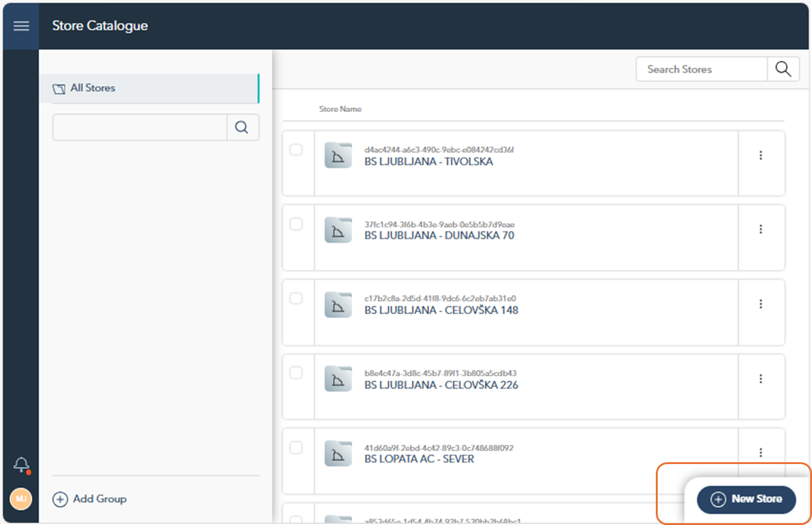Click the store ID starting with c17b2c8a
The width and height of the screenshot is (812, 525).
pyautogui.click(x=440, y=299)
